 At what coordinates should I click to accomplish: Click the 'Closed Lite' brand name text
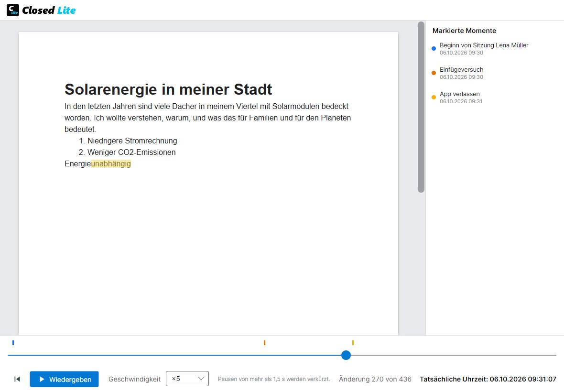49,11
